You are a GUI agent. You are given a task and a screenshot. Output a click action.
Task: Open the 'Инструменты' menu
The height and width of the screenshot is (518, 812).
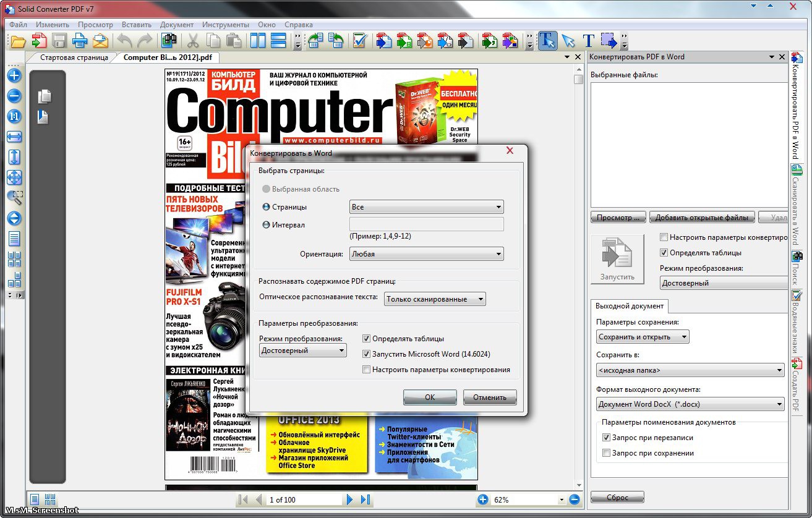coord(225,25)
